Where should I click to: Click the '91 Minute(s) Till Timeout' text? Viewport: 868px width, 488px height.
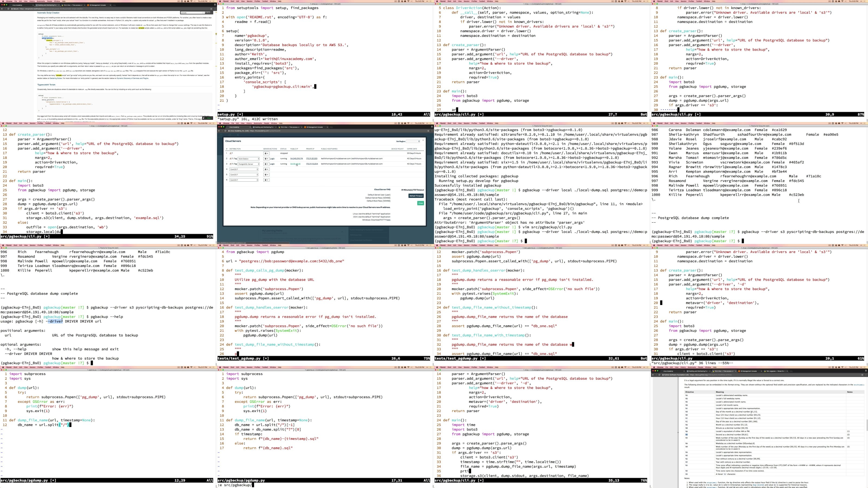(x=412, y=190)
